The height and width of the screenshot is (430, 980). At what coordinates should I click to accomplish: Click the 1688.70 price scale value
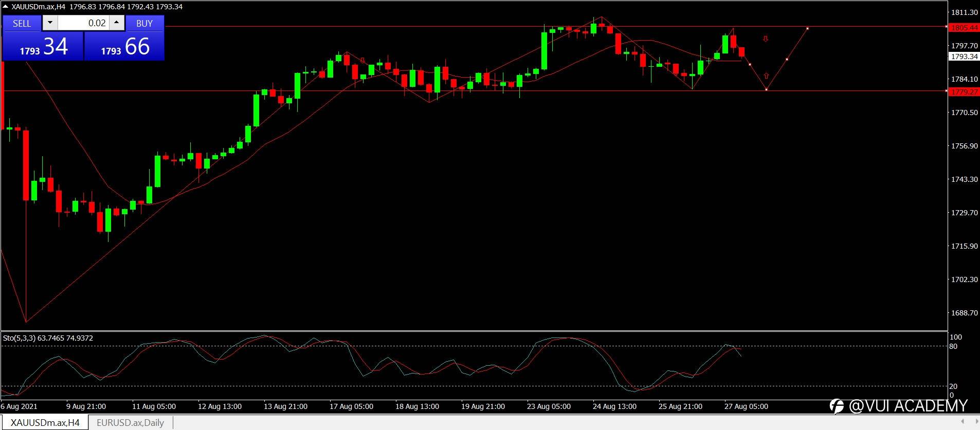coord(964,313)
